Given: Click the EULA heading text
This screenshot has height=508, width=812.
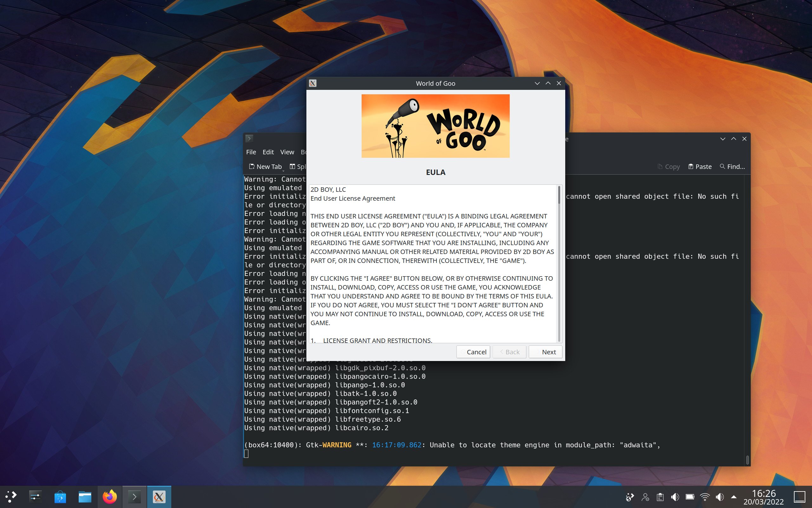Looking at the screenshot, I should [x=435, y=172].
